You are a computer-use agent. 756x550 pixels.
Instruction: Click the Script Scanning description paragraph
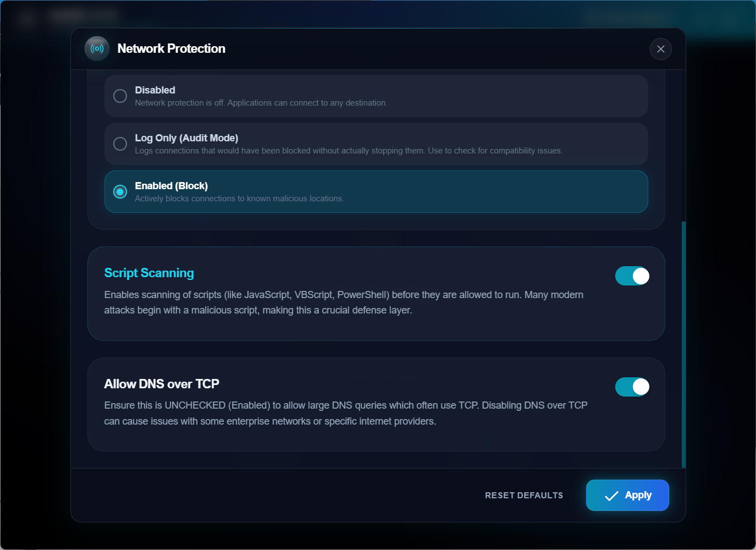[344, 302]
